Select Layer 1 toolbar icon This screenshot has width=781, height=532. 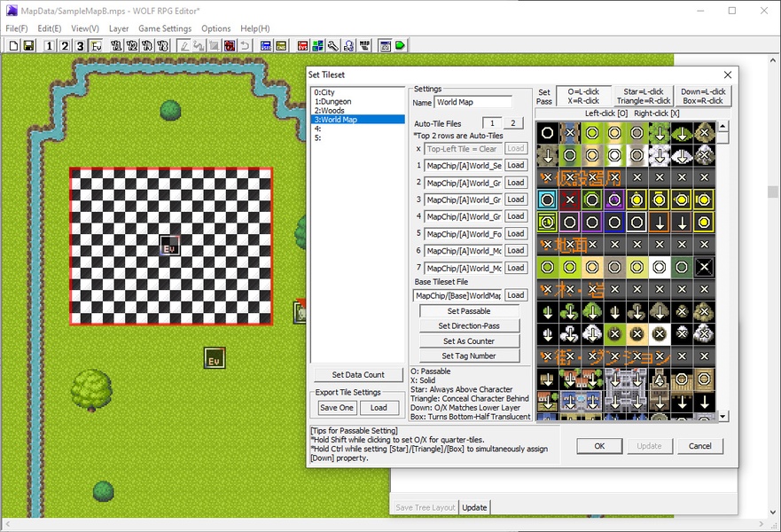pyautogui.click(x=49, y=45)
